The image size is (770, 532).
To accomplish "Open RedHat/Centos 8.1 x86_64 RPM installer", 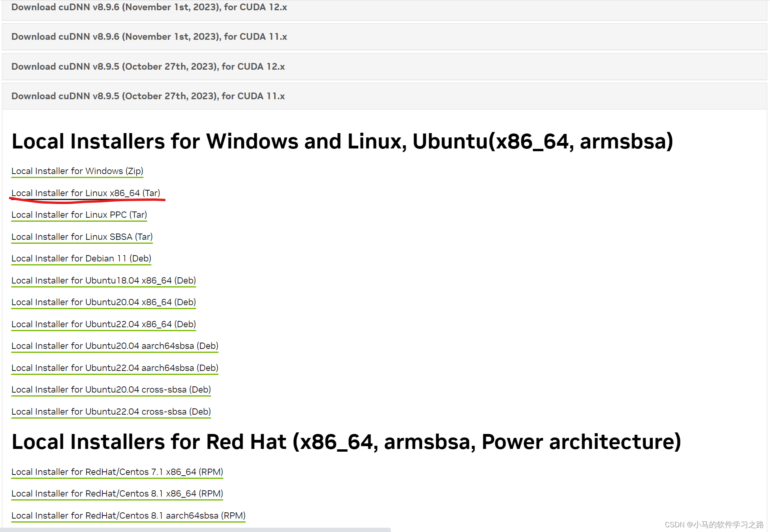I will point(117,493).
